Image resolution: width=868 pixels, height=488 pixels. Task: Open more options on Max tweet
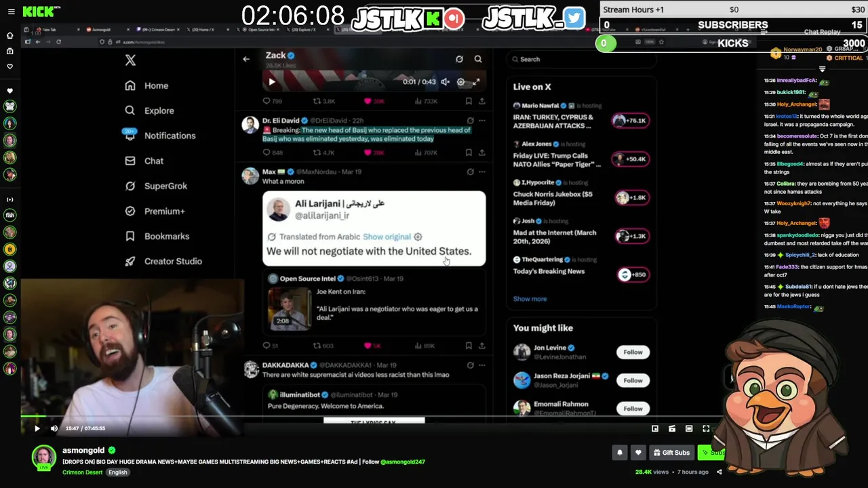pyautogui.click(x=482, y=171)
